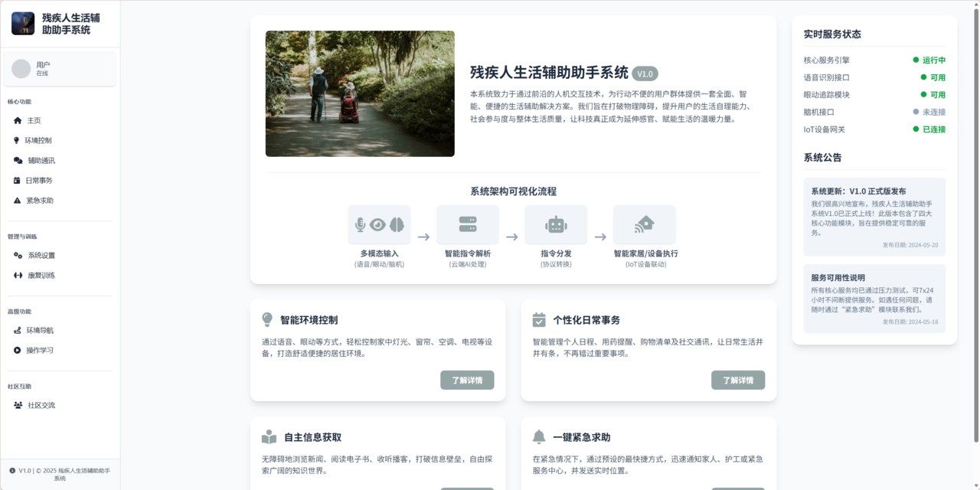Screen dimensions: 980x490
Task: Click the hero photo of elderly pair
Action: click(360, 93)
